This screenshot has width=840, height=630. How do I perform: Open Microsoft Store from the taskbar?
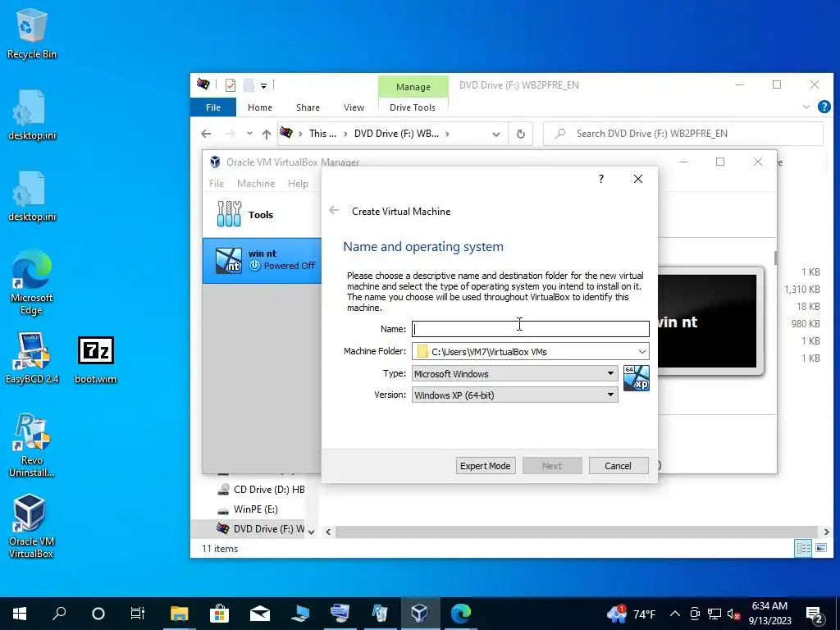219,614
